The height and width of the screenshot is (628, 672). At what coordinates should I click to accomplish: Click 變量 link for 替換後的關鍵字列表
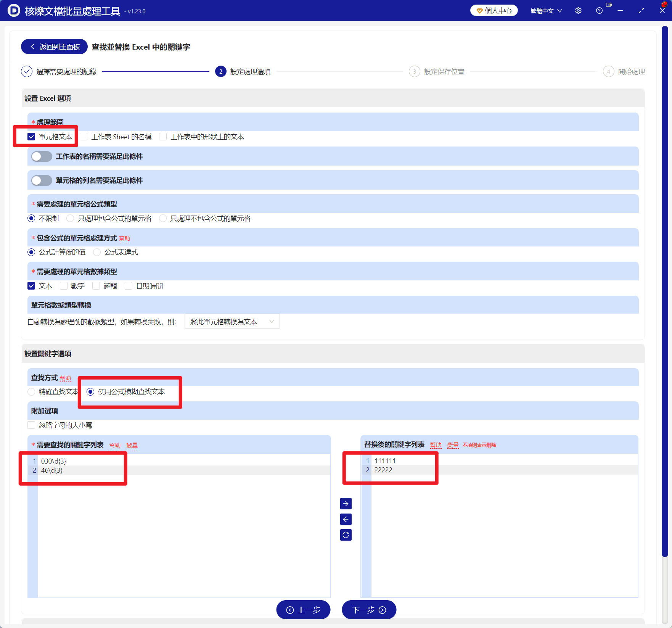[453, 445]
